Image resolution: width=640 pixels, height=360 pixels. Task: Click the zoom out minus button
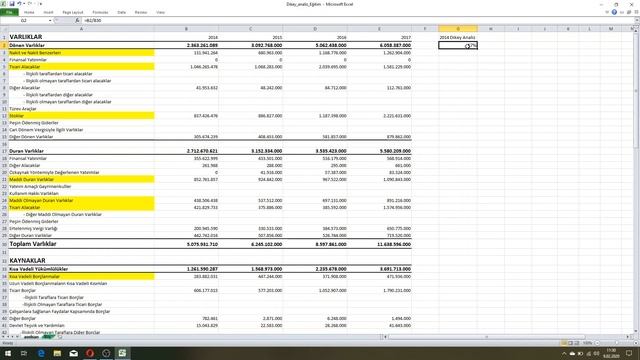[x=597, y=343]
